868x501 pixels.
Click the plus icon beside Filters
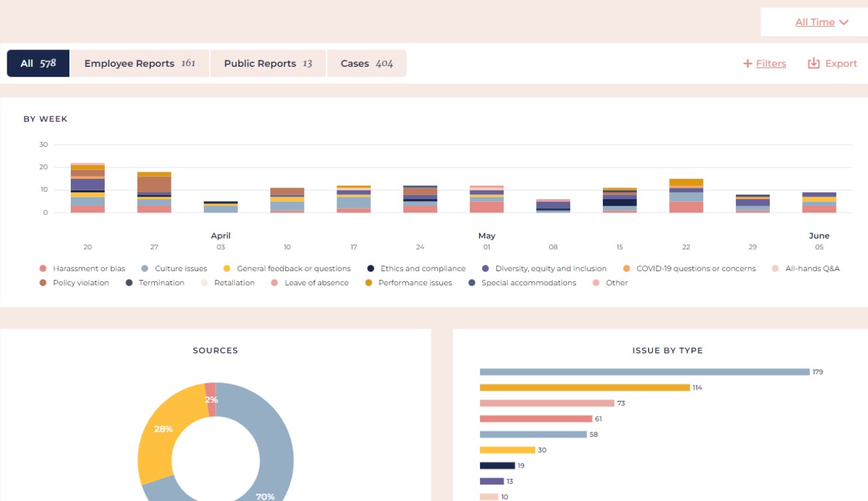pyautogui.click(x=748, y=63)
